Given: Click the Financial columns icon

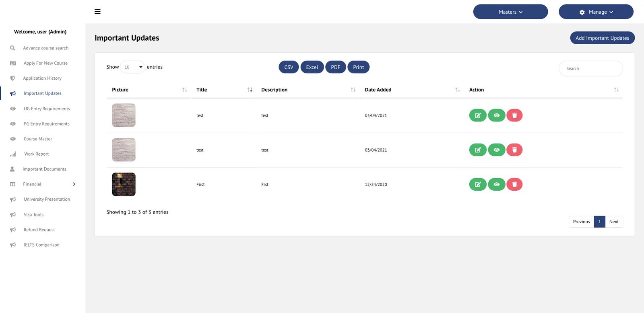Looking at the screenshot, I should point(12,184).
